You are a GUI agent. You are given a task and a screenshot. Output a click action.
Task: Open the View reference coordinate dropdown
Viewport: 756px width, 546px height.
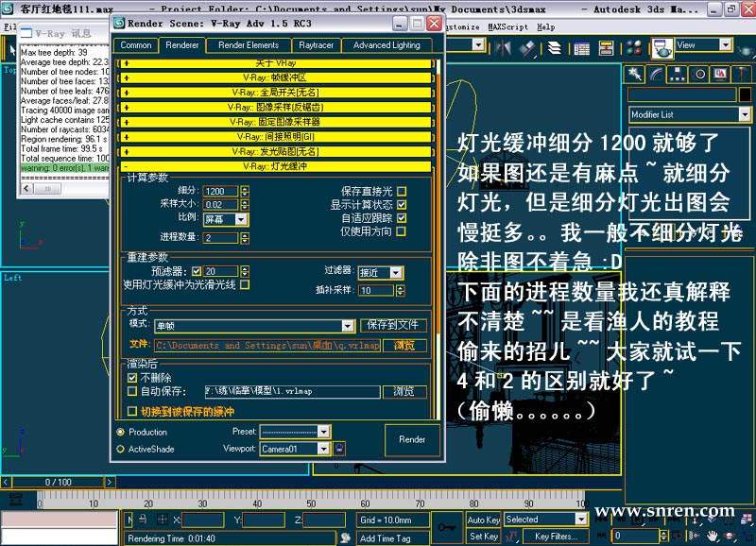click(703, 44)
